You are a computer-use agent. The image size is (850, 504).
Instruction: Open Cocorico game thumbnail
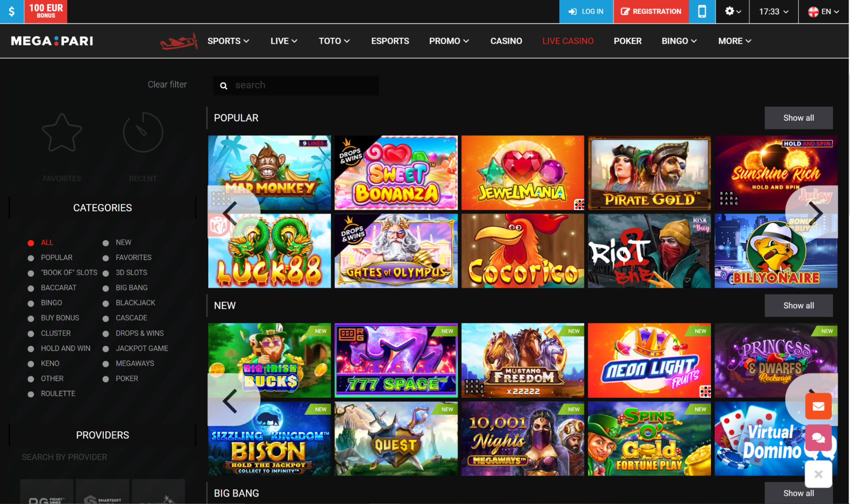tap(523, 251)
